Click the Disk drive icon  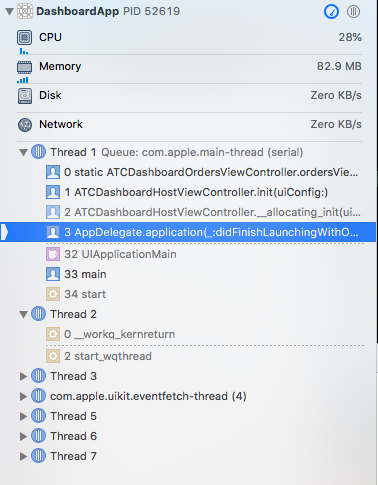coord(25,96)
